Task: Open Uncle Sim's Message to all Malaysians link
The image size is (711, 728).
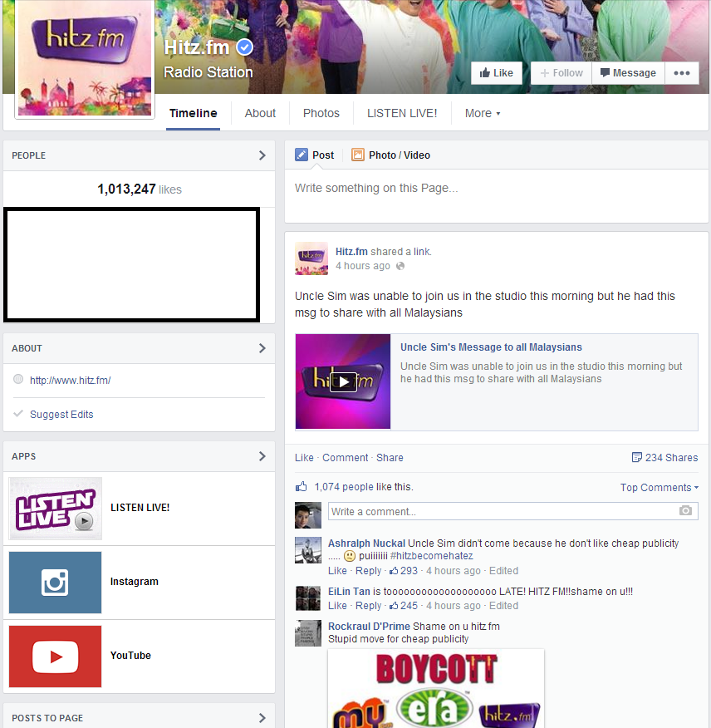Action: coord(491,347)
